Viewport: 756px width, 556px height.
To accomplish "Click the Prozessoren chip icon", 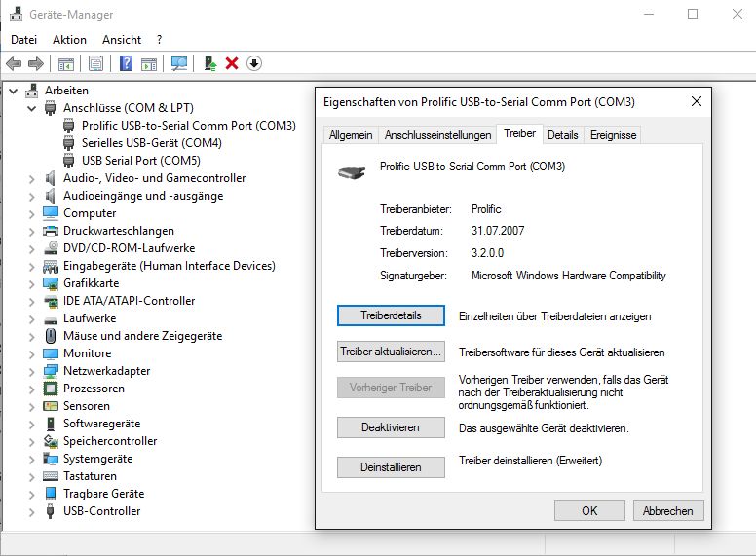I will tap(50, 389).
